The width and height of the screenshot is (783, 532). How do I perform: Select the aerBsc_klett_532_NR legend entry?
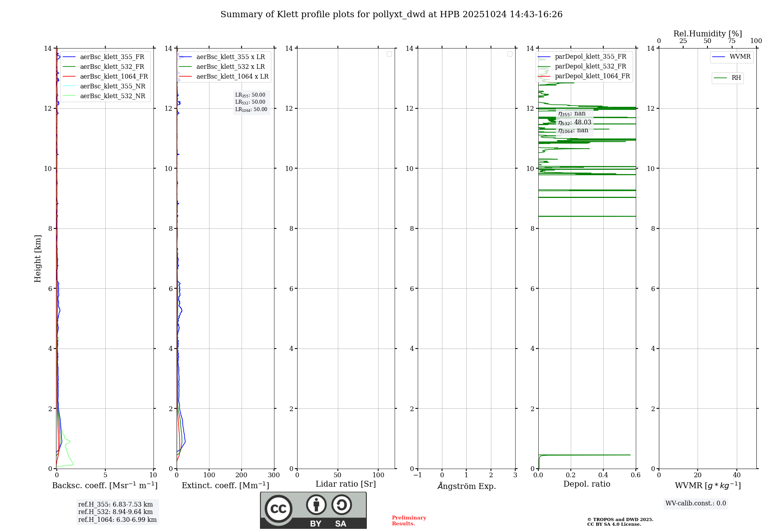[x=112, y=96]
